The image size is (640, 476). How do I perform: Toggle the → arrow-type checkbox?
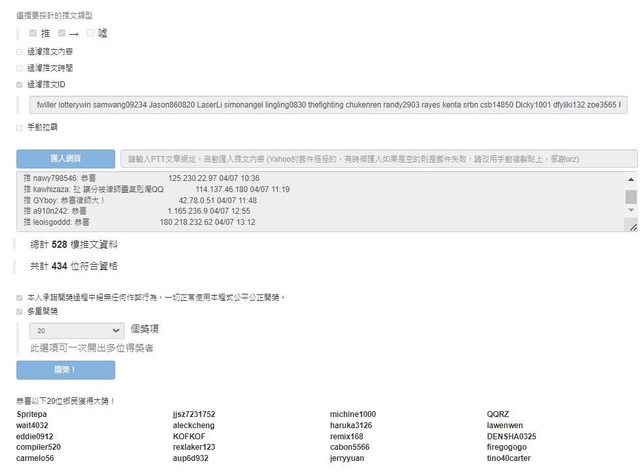tap(61, 34)
